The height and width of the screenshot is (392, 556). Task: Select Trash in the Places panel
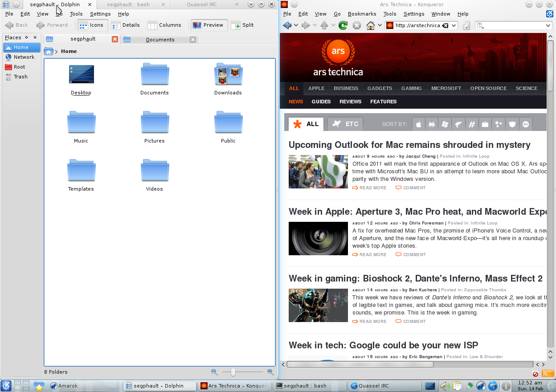[x=21, y=77]
